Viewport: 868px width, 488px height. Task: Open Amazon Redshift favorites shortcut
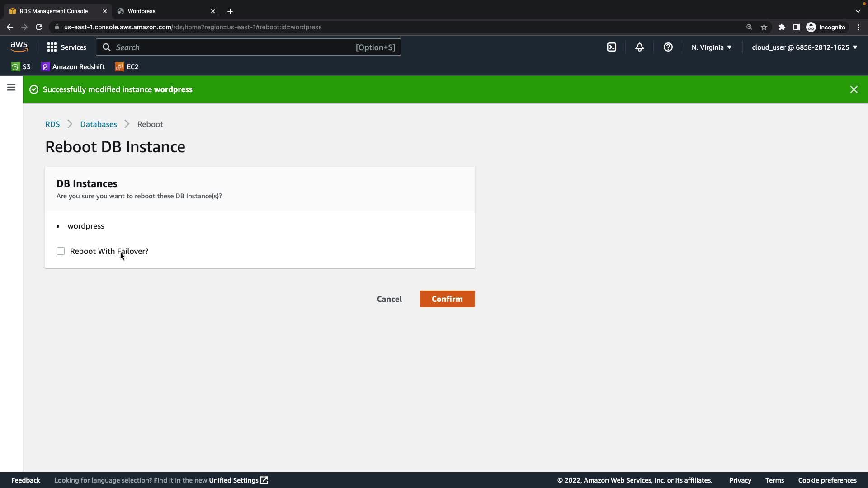coord(73,66)
